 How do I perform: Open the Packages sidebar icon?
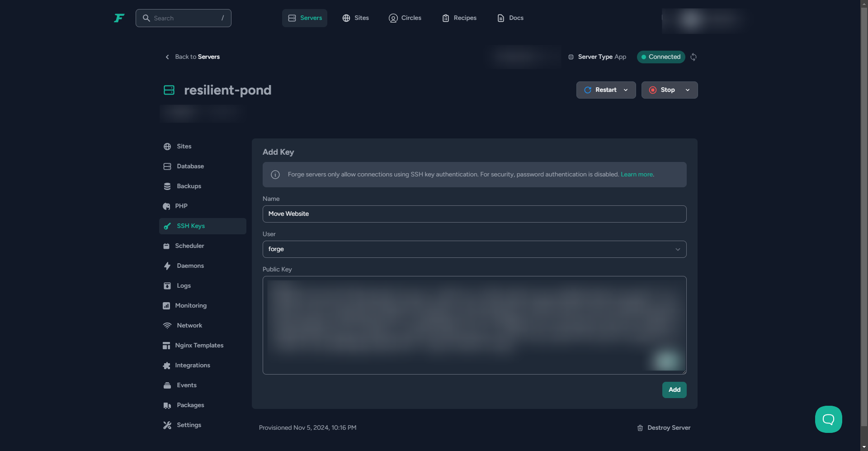[167, 405]
